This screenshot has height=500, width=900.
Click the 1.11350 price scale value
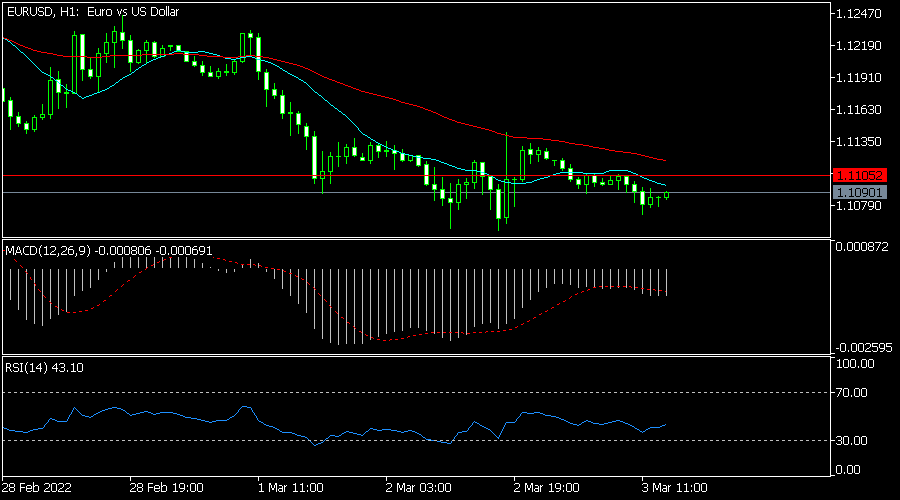click(859, 141)
